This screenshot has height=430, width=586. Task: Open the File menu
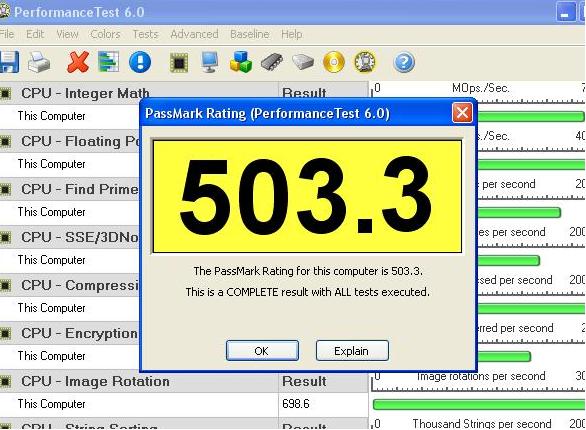(x=7, y=34)
